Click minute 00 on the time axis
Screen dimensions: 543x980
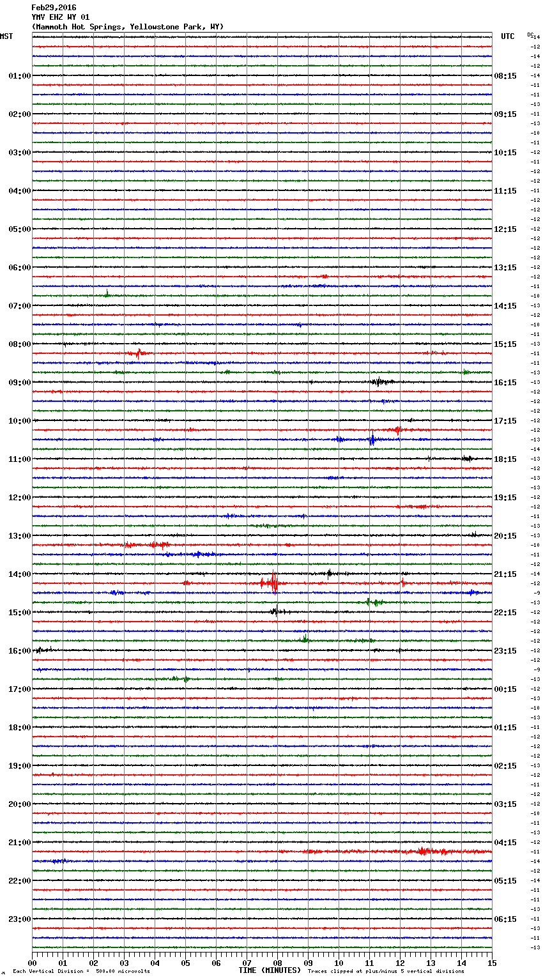pos(32,963)
